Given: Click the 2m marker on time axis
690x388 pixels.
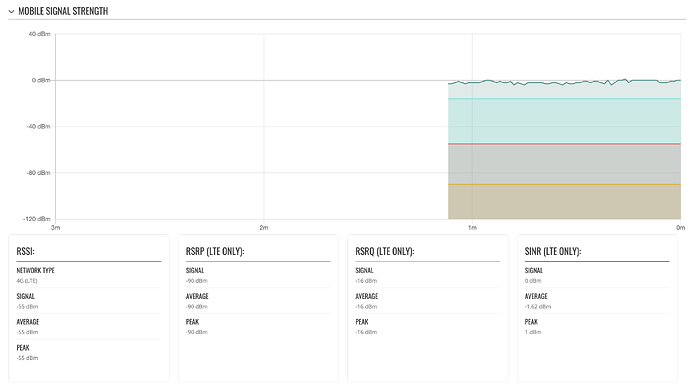Looking at the screenshot, I should click(264, 227).
